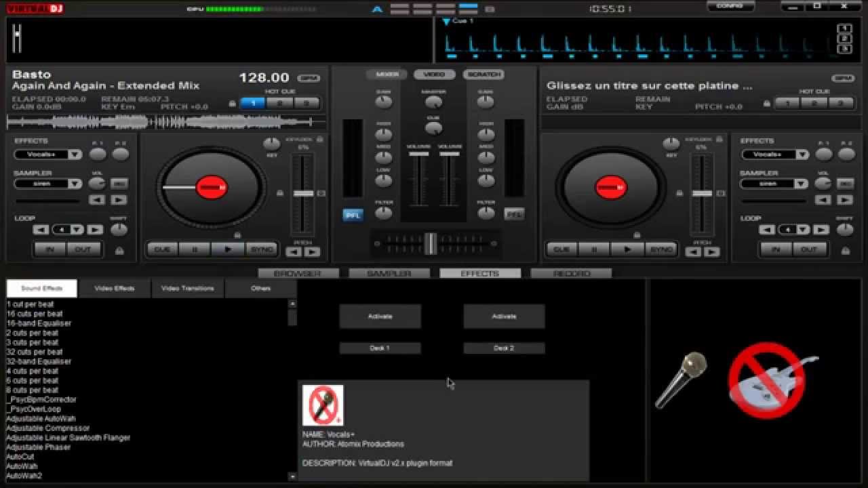Double the loop length on the left deck
The height and width of the screenshot is (488, 868).
95,230
